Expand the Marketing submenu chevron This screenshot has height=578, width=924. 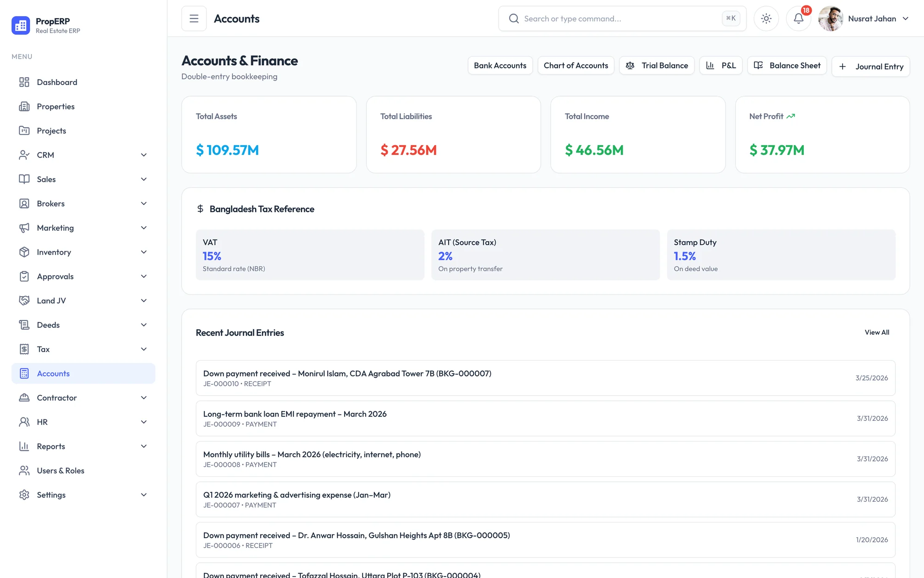coord(144,228)
